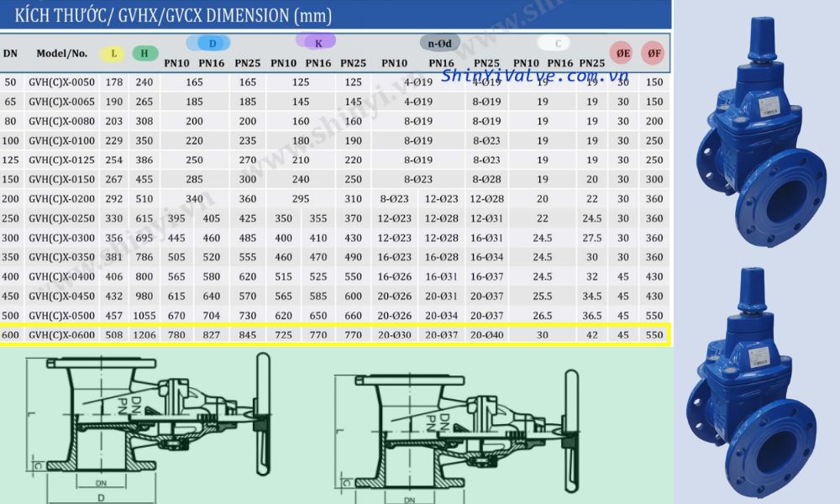Click the L value '178'
840x504 pixels.
pos(114,82)
